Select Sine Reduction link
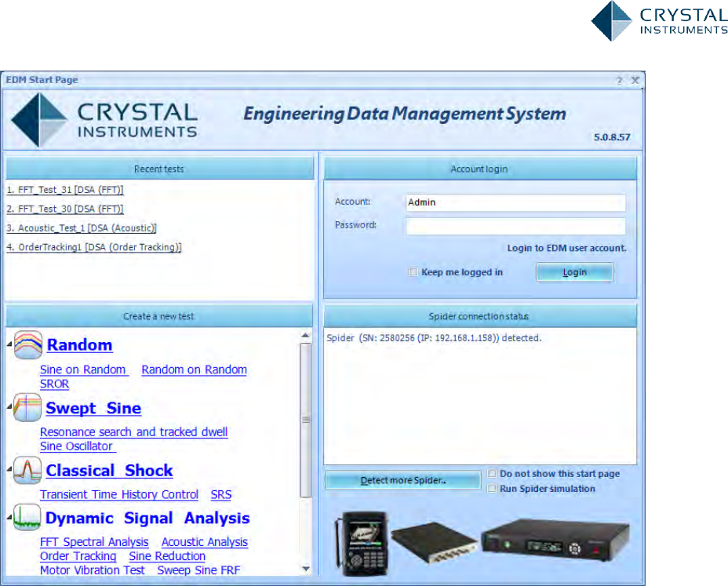 167,556
